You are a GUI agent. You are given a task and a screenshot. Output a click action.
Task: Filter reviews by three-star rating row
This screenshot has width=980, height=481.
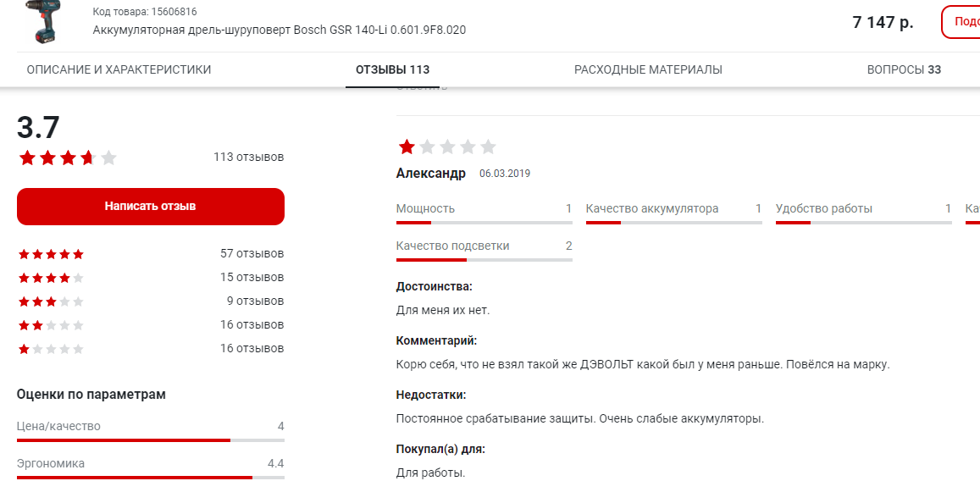pyautogui.click(x=151, y=301)
